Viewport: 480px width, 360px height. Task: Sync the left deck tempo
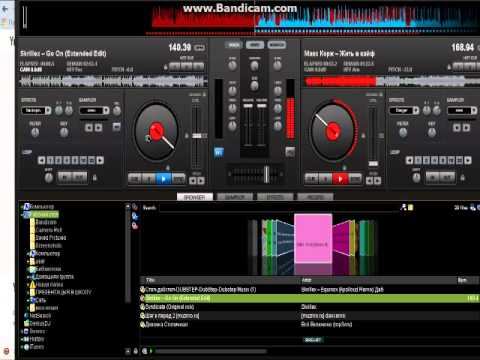[x=178, y=179]
